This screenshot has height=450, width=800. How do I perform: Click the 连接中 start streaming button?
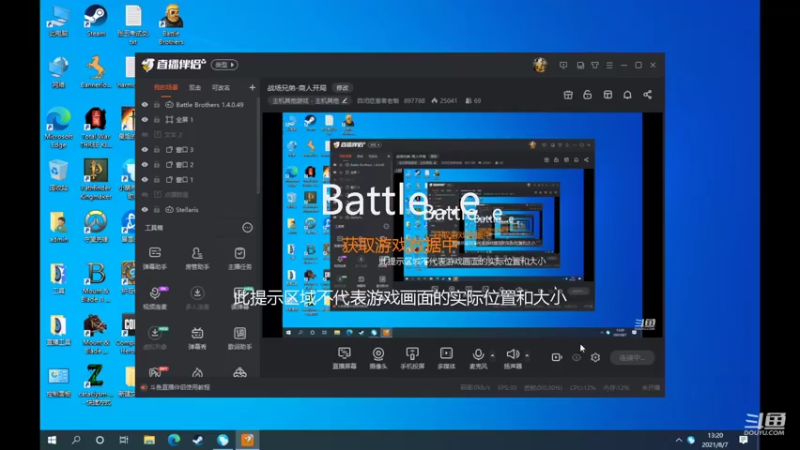[632, 358]
